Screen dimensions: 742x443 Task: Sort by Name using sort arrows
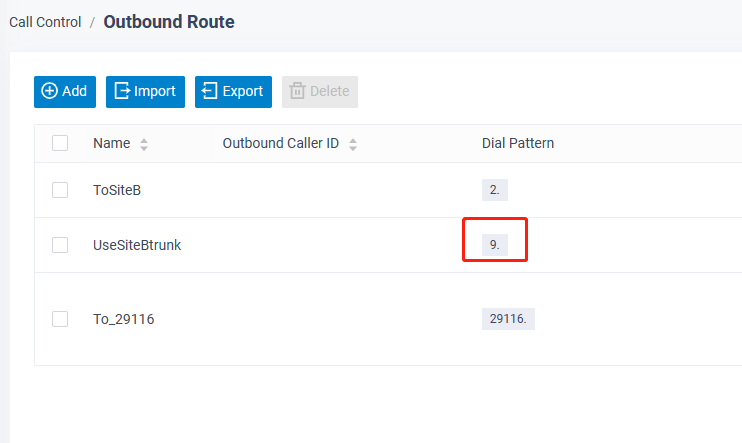coord(144,144)
